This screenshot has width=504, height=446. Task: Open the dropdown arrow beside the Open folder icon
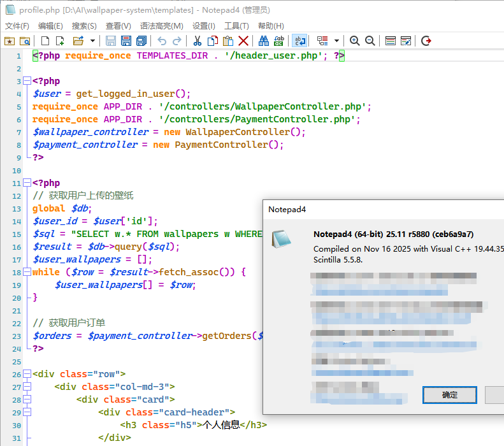pyautogui.click(x=93, y=41)
